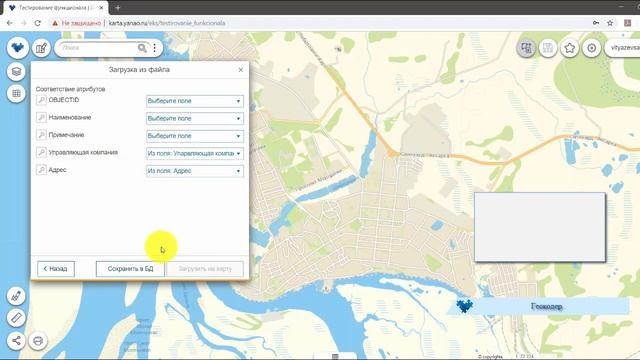640x360 pixels.
Task: Open the map favorites star button
Action: pos(569,48)
